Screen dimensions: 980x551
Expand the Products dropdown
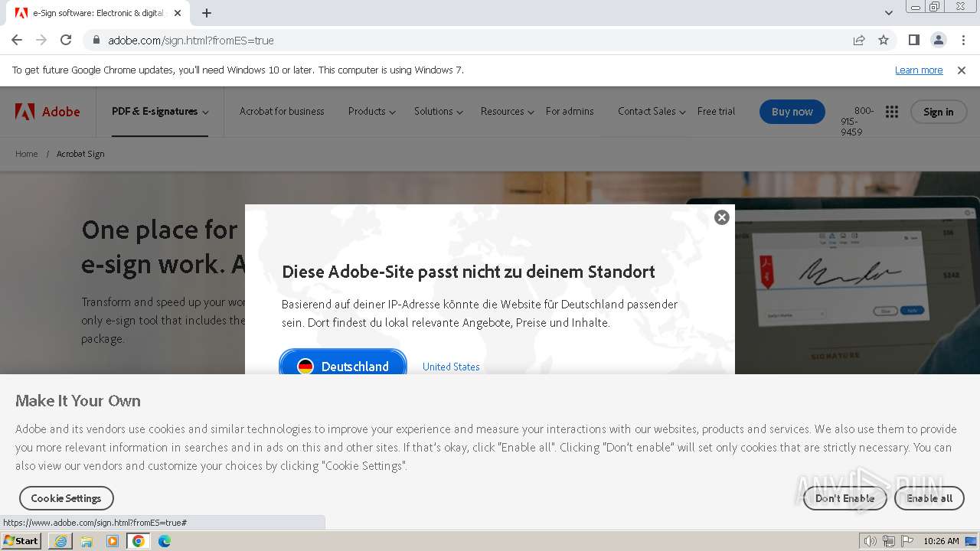click(371, 112)
